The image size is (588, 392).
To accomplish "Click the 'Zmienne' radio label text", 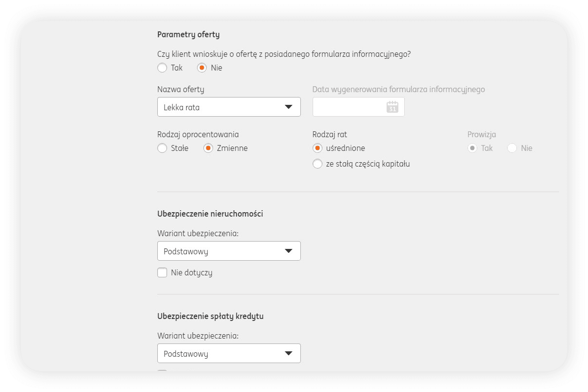I will (232, 148).
